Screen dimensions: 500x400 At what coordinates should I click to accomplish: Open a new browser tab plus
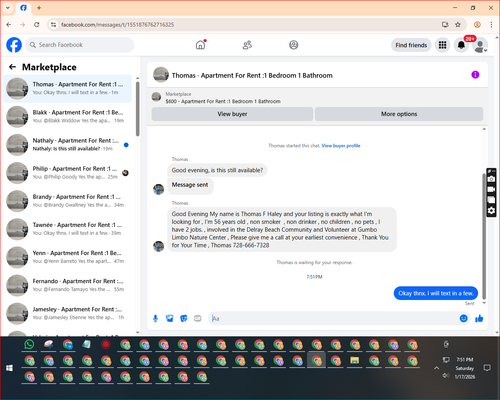pos(39,8)
